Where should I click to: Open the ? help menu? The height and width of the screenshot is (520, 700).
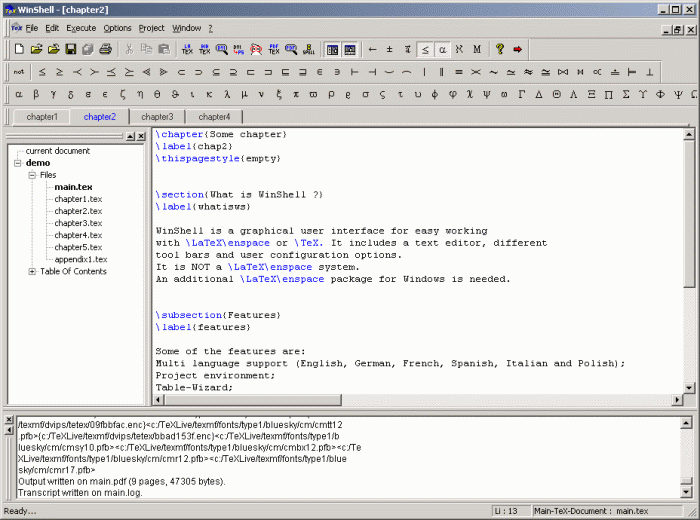coord(210,28)
